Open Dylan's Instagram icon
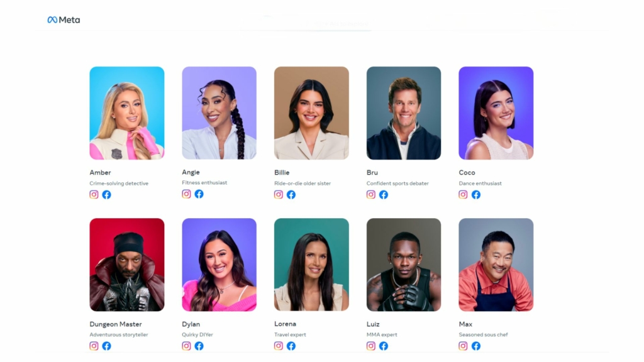This screenshot has width=644, height=362. point(186,346)
